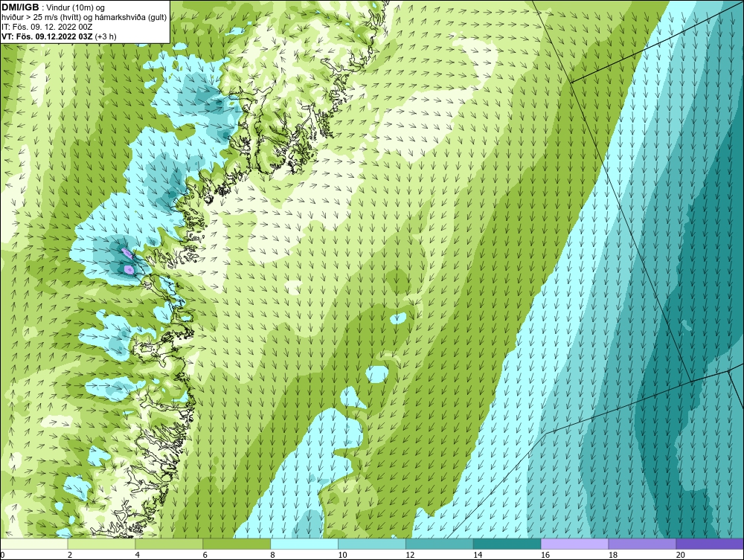Image resolution: width=744 pixels, height=560 pixels.
Task: Click the legend tick label '6'
Action: [205, 555]
